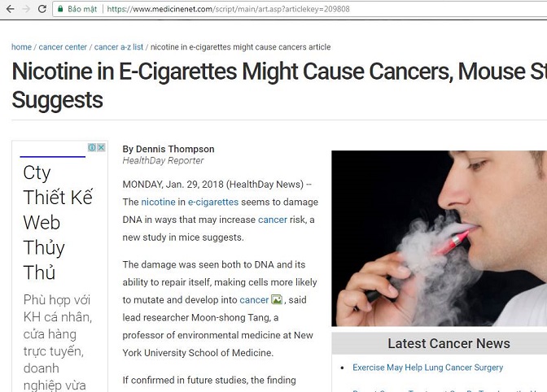
Task: Click the green secure padlock icon
Action: click(x=60, y=9)
